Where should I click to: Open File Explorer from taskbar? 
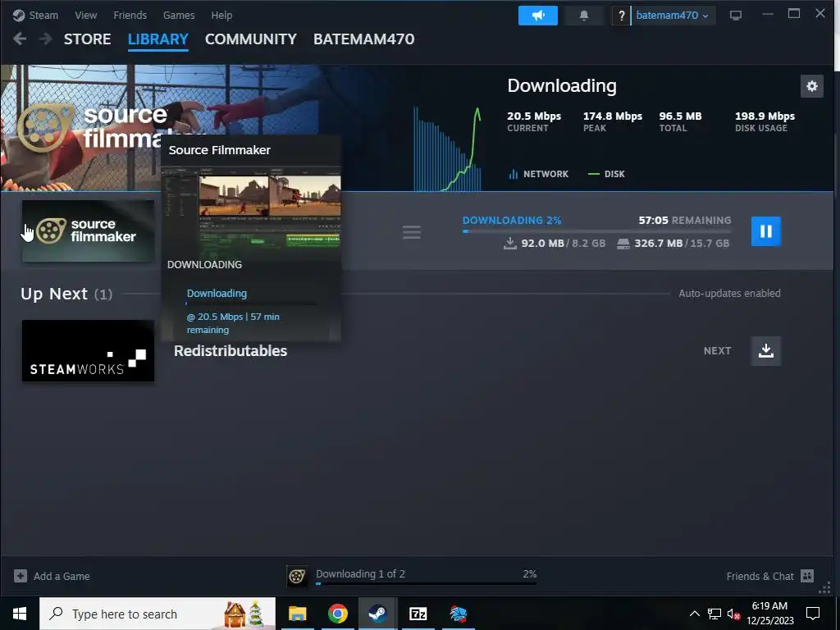point(297,614)
